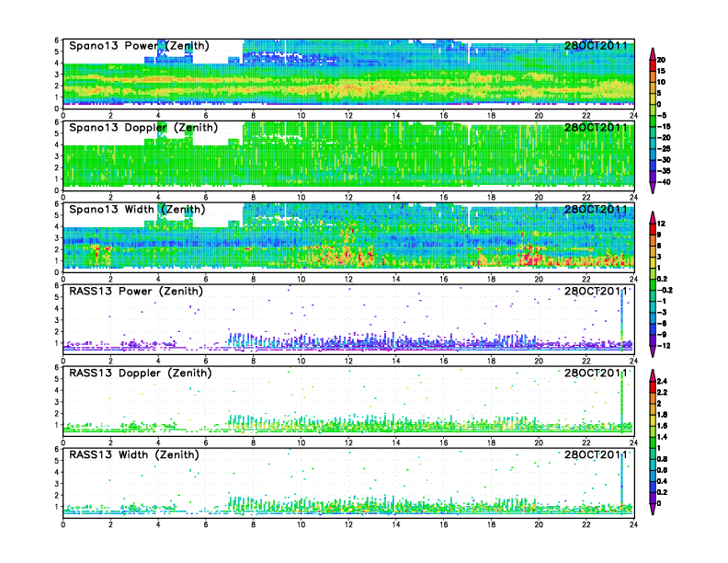Select the 28OCT2011 date in RASS13 Doppler panel
This screenshot has height=563, width=728.
[596, 373]
